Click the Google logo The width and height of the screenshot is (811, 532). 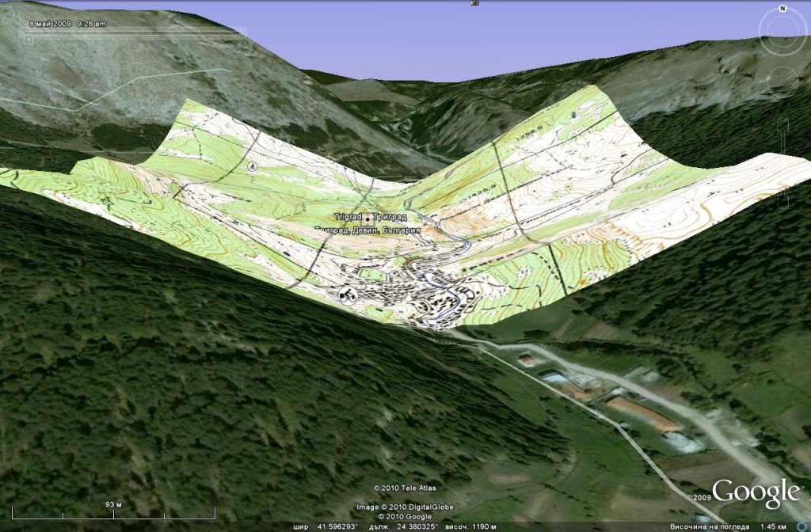click(755, 492)
